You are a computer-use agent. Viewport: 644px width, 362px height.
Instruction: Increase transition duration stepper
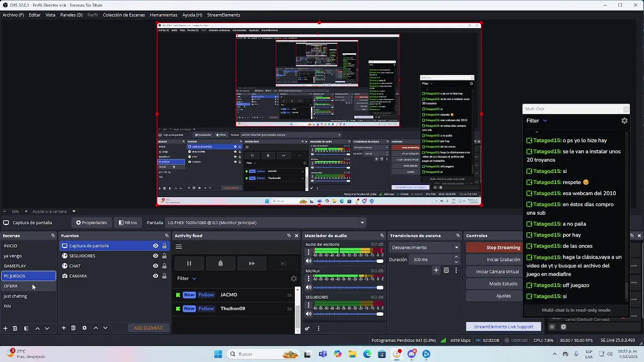[x=456, y=257]
